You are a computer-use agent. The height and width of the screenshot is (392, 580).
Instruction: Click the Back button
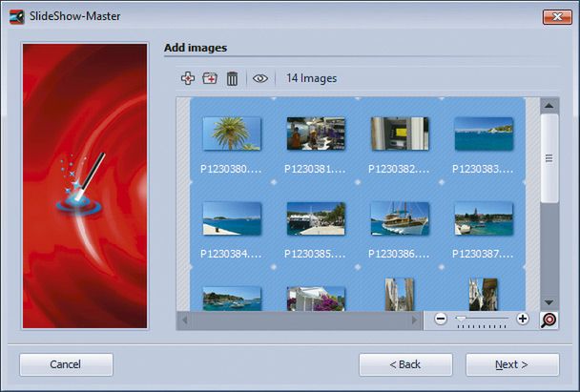[x=405, y=364]
